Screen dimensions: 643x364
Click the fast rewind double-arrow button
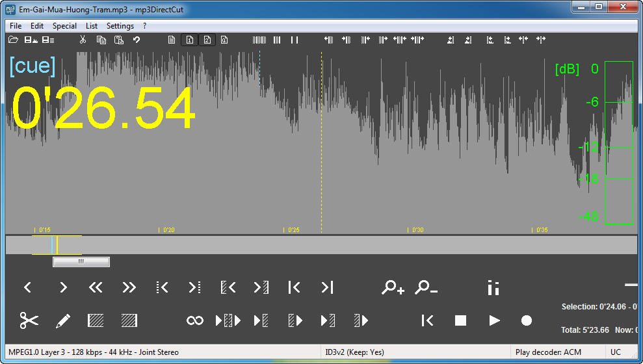coord(96,287)
